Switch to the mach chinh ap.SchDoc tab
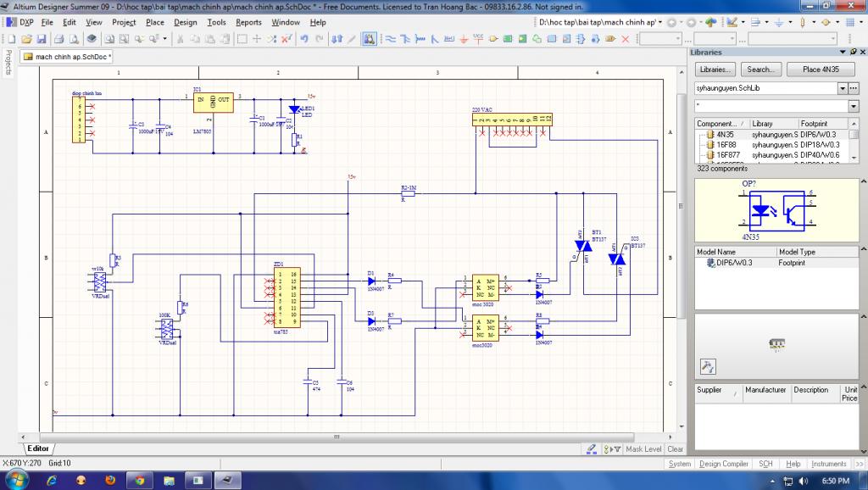The image size is (868, 490). pyautogui.click(x=68, y=57)
